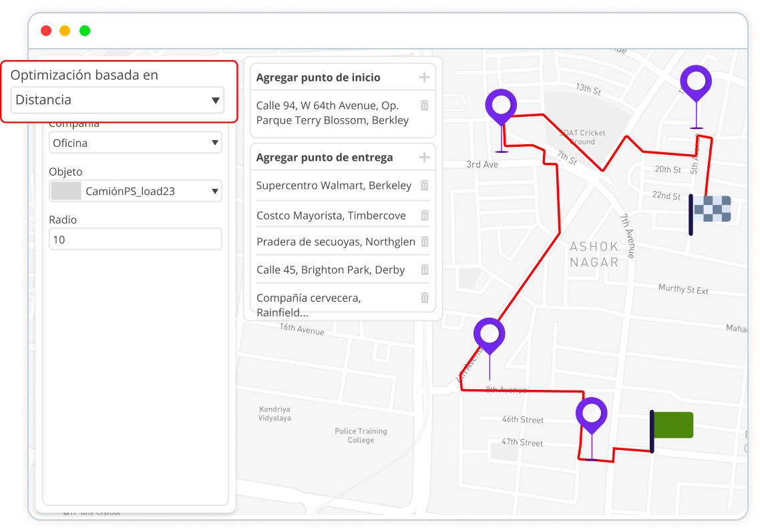Click the gray color swatch beside CamiónPS_load23
The height and width of the screenshot is (532, 760).
pyautogui.click(x=66, y=191)
